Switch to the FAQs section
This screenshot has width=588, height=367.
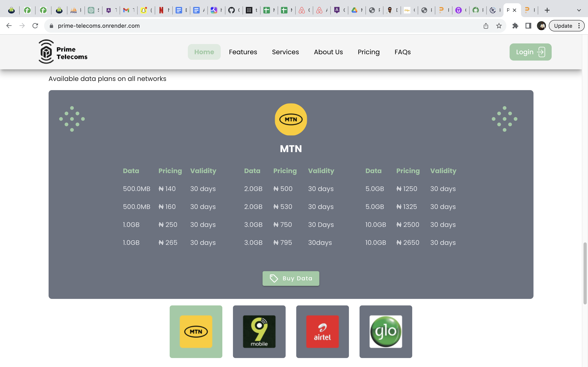pos(402,52)
